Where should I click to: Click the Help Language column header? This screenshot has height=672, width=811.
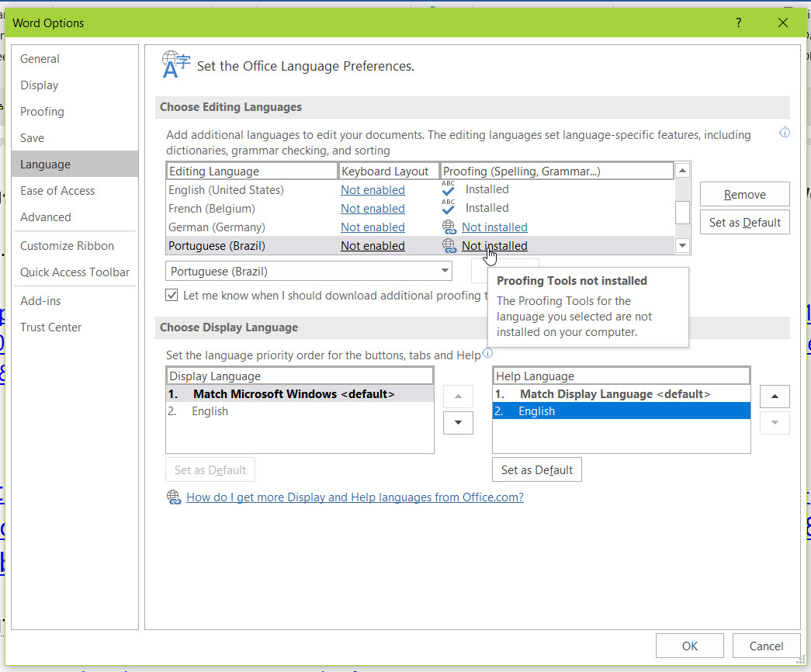(x=621, y=376)
